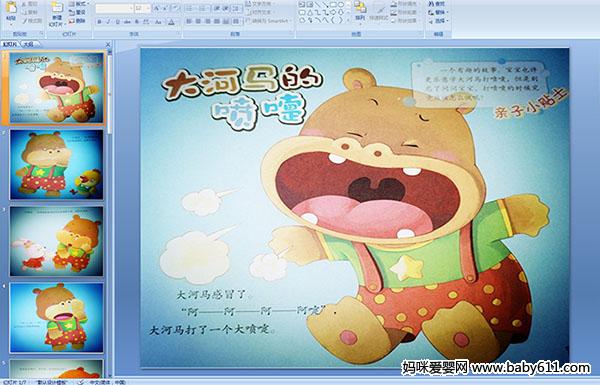
Task: Open the font name dropdown
Action: pyautogui.click(x=114, y=8)
